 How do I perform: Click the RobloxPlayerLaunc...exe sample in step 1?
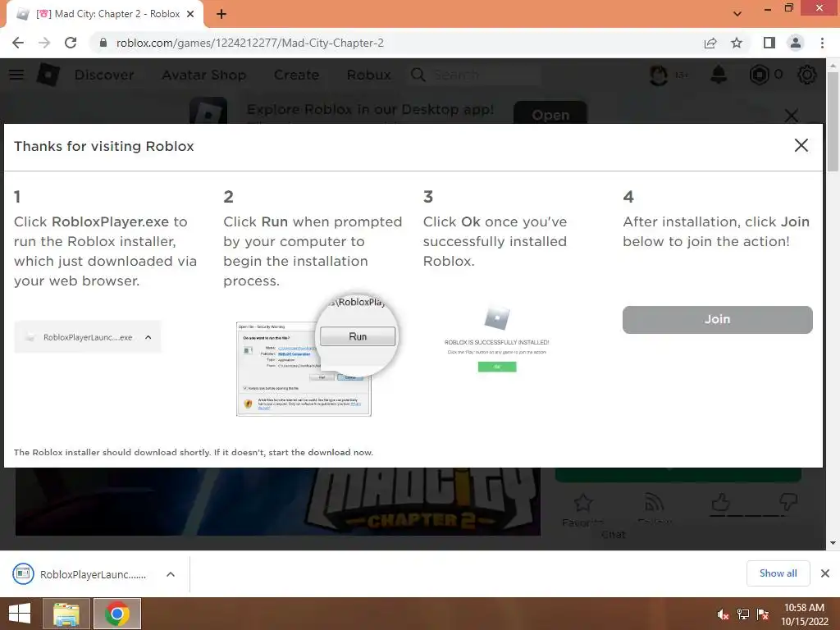tap(87, 337)
